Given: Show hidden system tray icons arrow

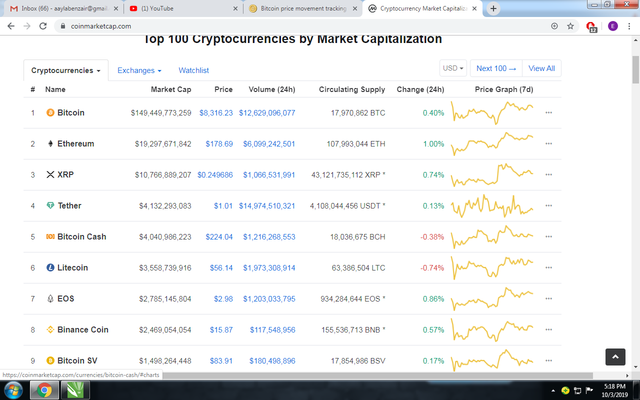Looking at the screenshot, I should pyautogui.click(x=553, y=391).
